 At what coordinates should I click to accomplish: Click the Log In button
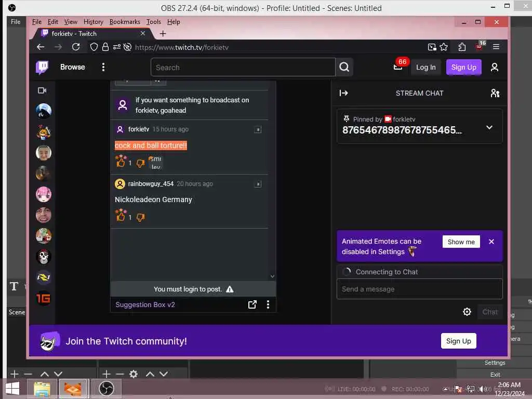(426, 67)
